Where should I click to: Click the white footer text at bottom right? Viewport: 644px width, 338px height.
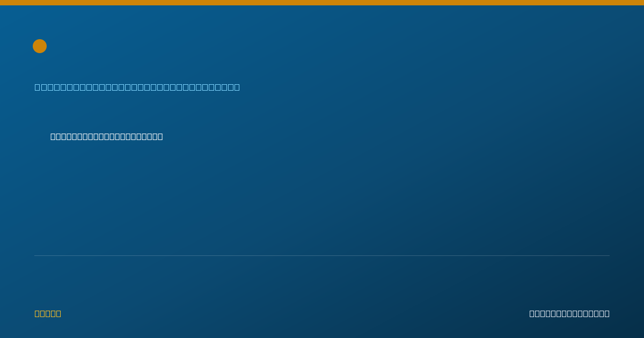point(569,313)
